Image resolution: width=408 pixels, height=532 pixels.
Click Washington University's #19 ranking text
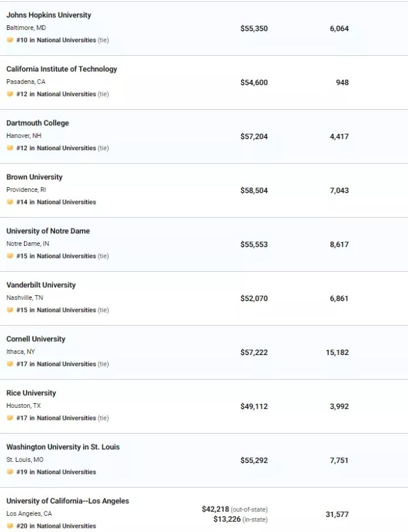coord(56,471)
